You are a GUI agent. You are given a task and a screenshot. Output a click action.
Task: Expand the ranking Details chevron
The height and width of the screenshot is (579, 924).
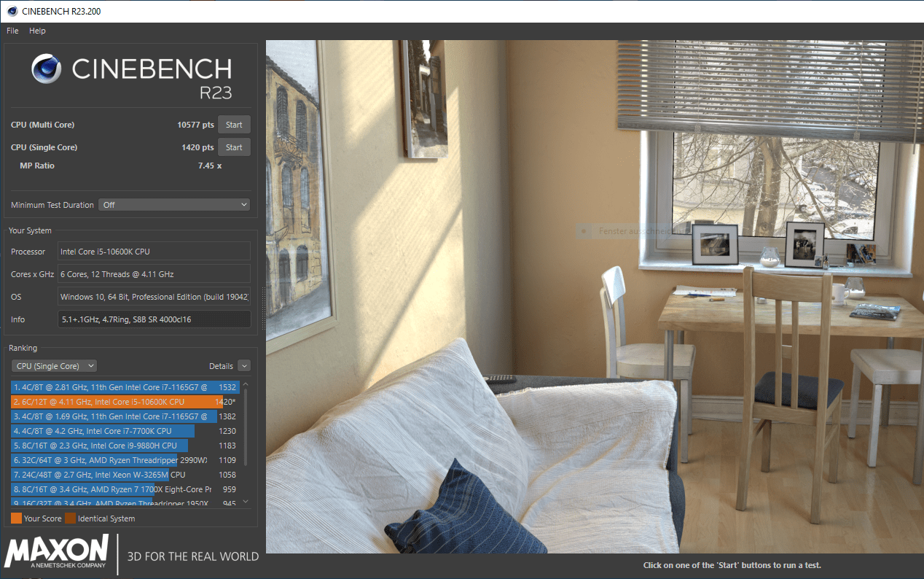[x=244, y=366]
